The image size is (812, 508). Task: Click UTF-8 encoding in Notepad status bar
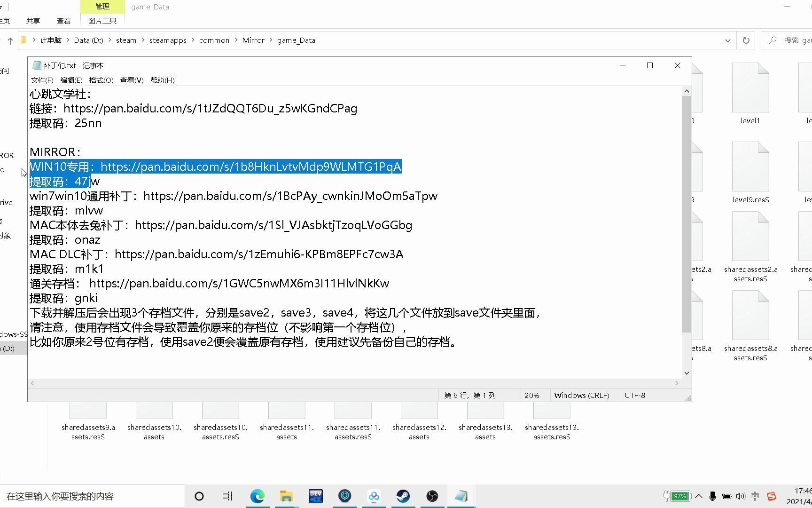pos(635,395)
